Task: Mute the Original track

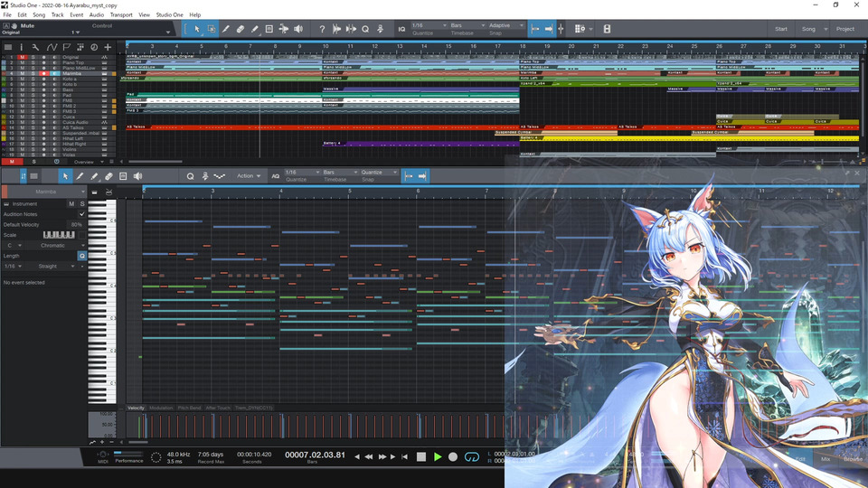Action: click(x=22, y=57)
